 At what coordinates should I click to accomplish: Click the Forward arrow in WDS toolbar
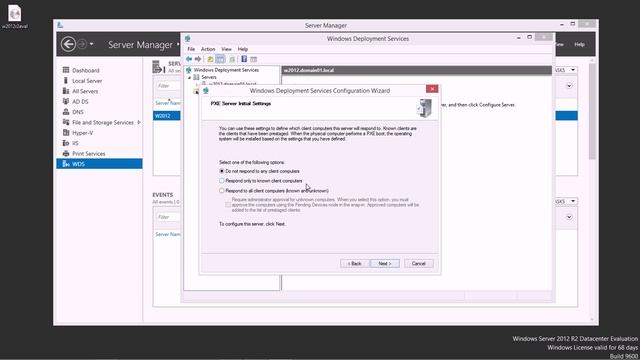(198, 59)
